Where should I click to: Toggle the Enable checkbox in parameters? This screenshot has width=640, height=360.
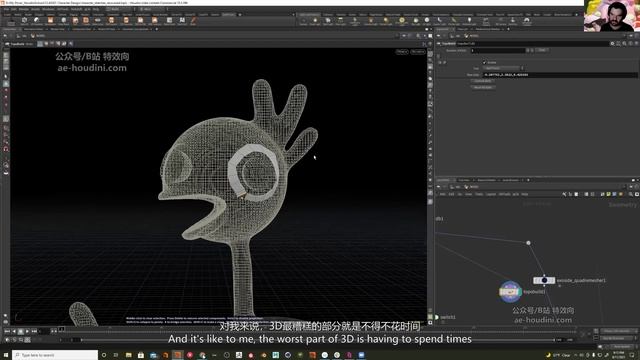coord(484,62)
